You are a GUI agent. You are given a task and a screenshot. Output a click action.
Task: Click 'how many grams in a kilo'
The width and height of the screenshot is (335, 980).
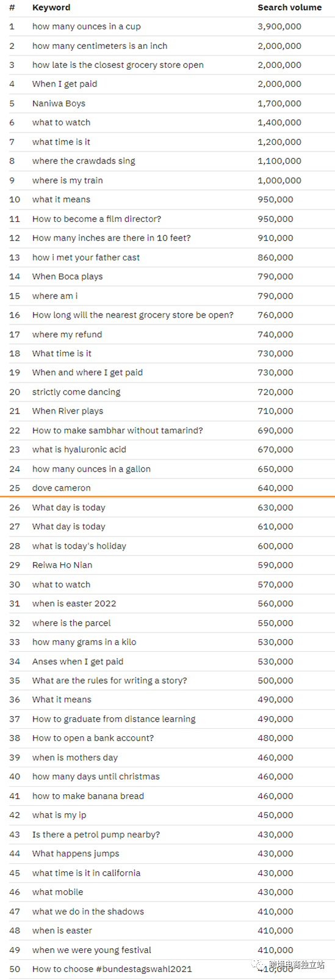pyautogui.click(x=84, y=642)
